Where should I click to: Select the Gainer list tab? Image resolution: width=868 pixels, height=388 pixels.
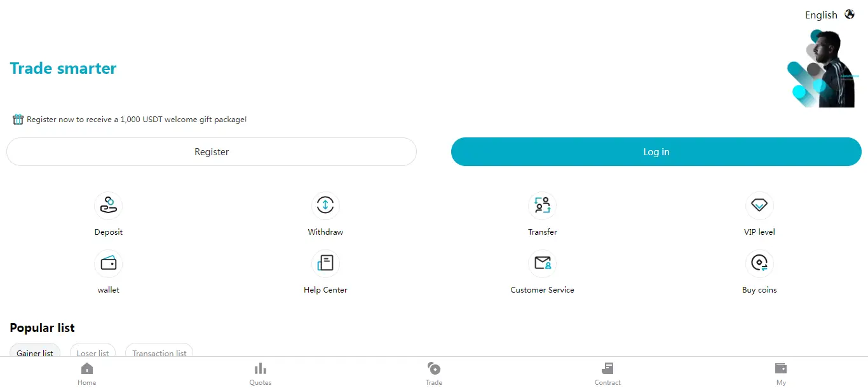(x=35, y=352)
